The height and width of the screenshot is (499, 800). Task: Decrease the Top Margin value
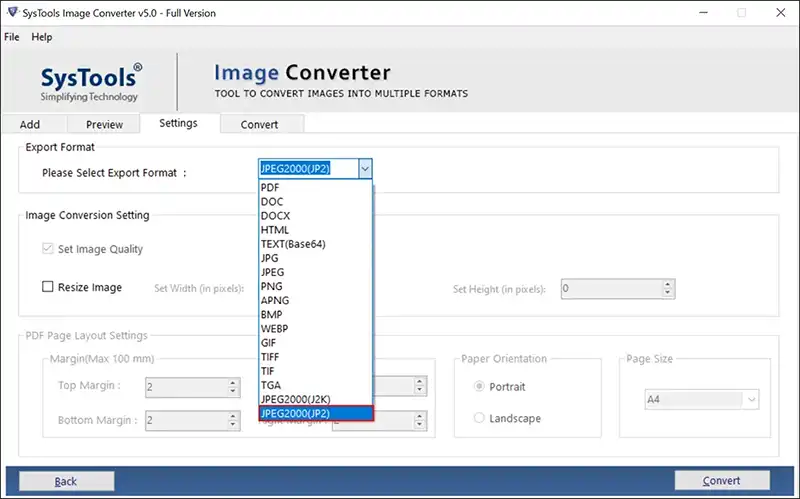click(x=233, y=391)
